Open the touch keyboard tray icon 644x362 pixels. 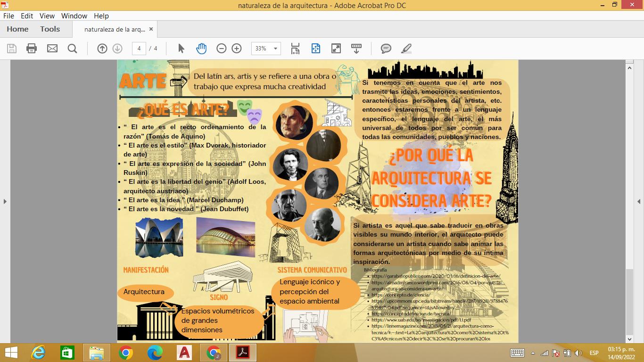coord(517,353)
